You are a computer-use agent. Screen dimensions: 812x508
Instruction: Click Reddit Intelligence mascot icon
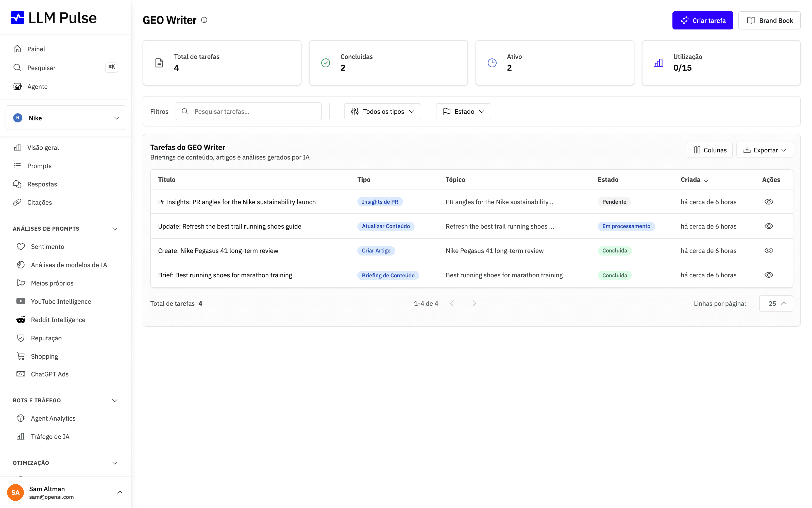tap(21, 320)
